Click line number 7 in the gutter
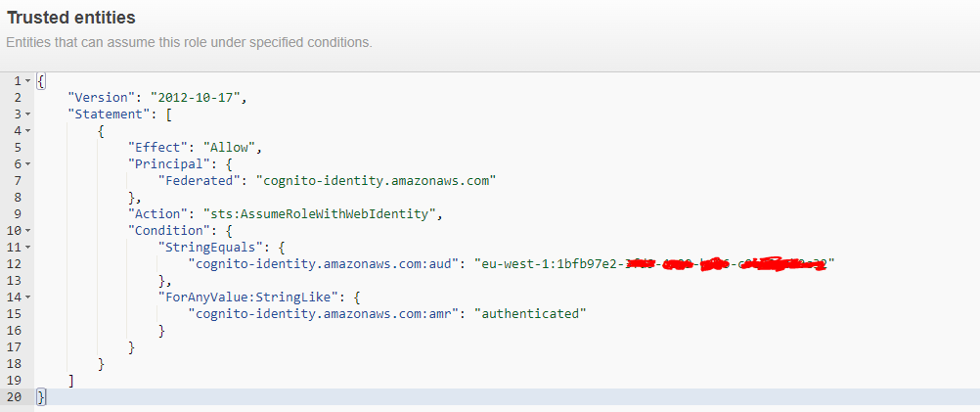The image size is (980, 412). click(18, 181)
